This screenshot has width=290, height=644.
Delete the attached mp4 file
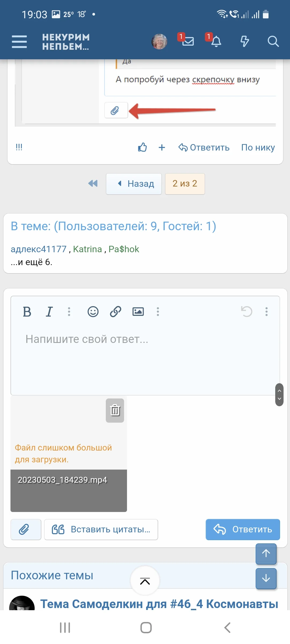click(115, 410)
